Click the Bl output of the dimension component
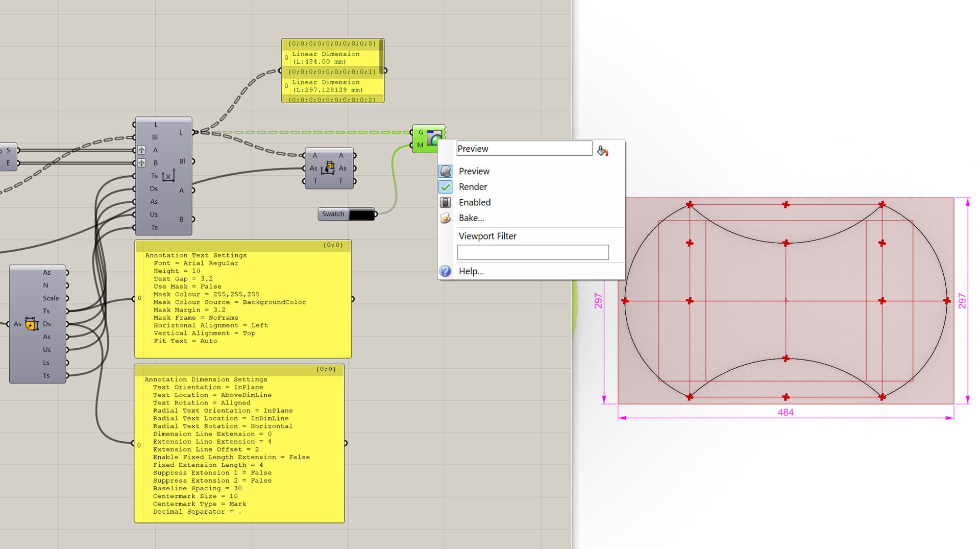The image size is (980, 549). (x=182, y=161)
